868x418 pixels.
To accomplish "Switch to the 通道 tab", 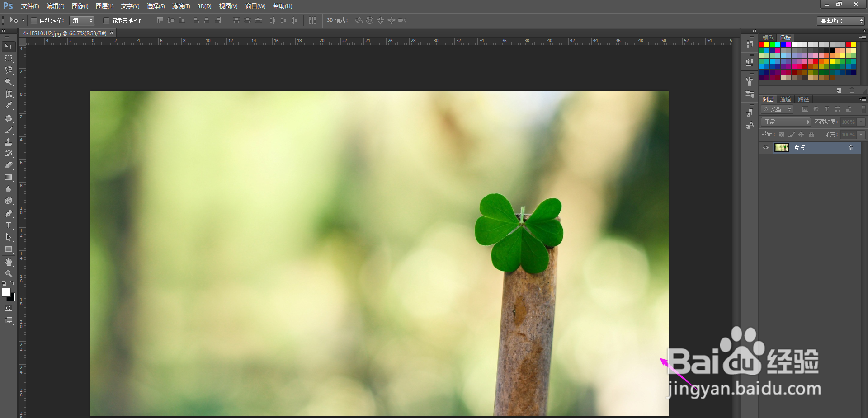I will (x=786, y=99).
